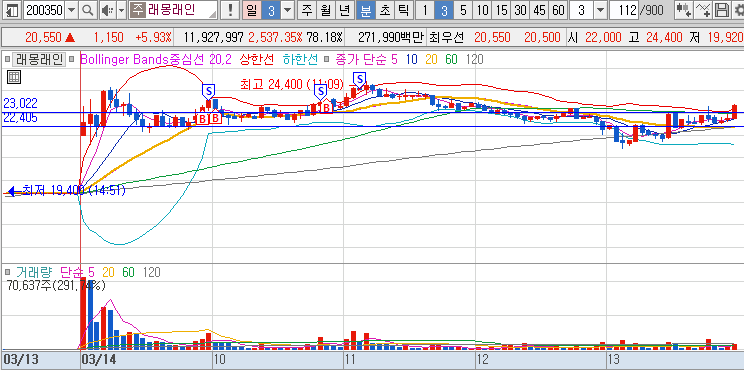
Task: Click the +5.93% change rate value
Action: 153,37
